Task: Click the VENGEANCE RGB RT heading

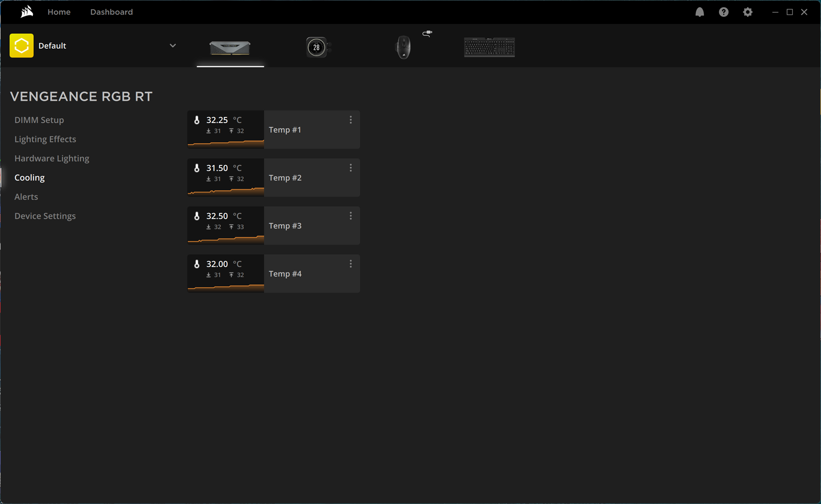Action: pos(81,96)
